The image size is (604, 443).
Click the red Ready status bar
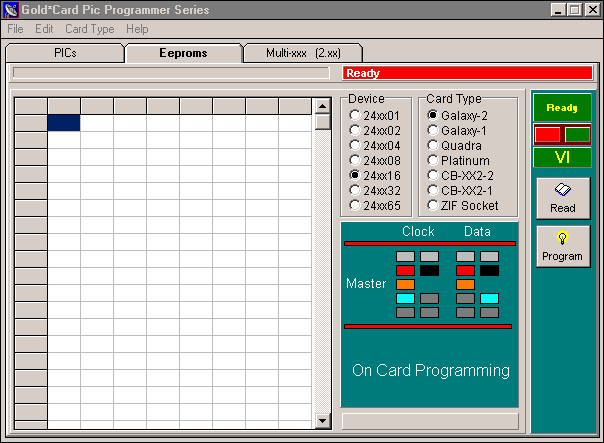467,73
